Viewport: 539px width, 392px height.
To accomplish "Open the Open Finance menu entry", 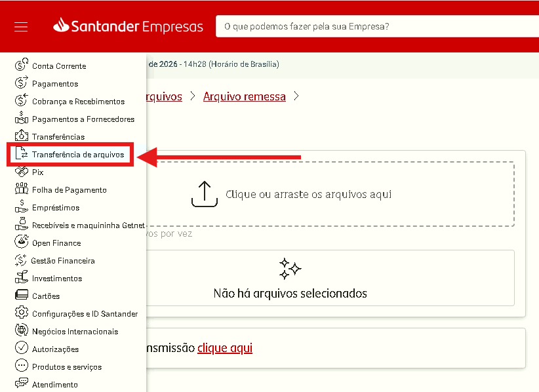I will [56, 243].
